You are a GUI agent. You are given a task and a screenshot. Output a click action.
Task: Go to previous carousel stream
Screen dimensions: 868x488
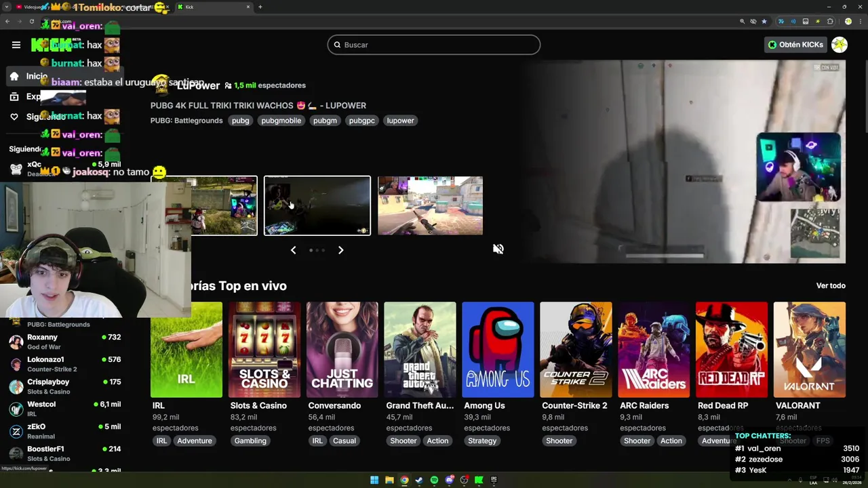coord(293,250)
